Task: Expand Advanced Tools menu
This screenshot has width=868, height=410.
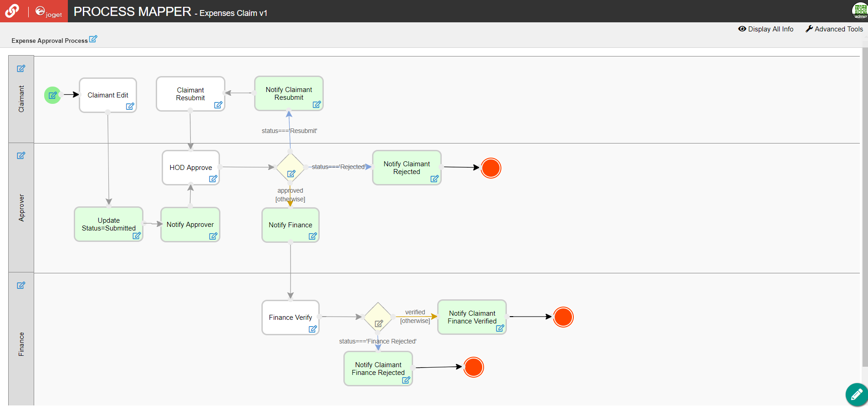Action: coord(834,29)
